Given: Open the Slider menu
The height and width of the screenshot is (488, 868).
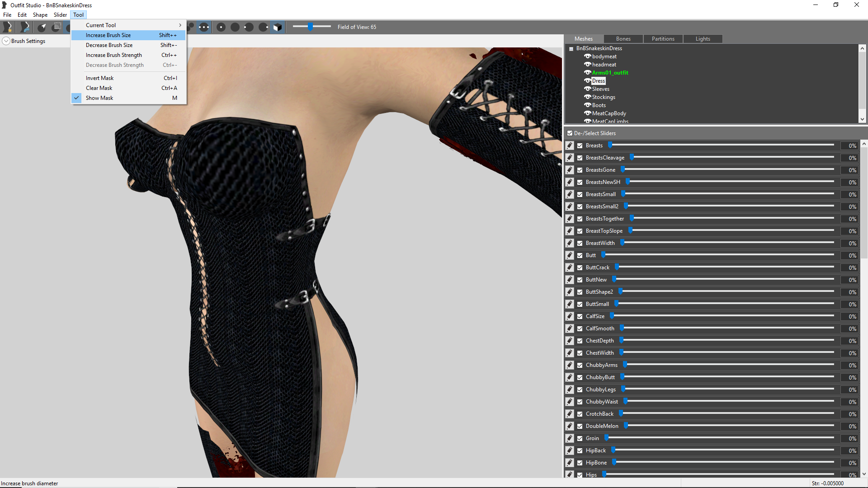Looking at the screenshot, I should pos(60,15).
